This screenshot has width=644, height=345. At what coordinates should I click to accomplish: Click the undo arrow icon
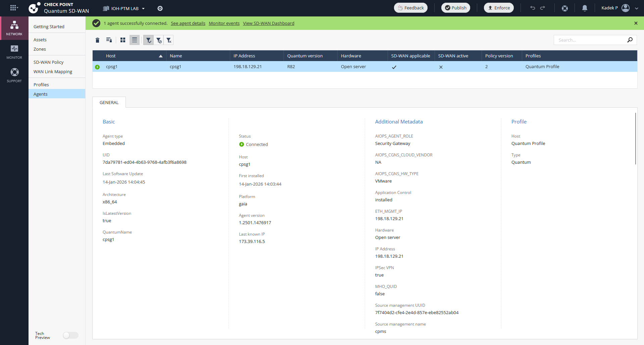click(x=533, y=8)
